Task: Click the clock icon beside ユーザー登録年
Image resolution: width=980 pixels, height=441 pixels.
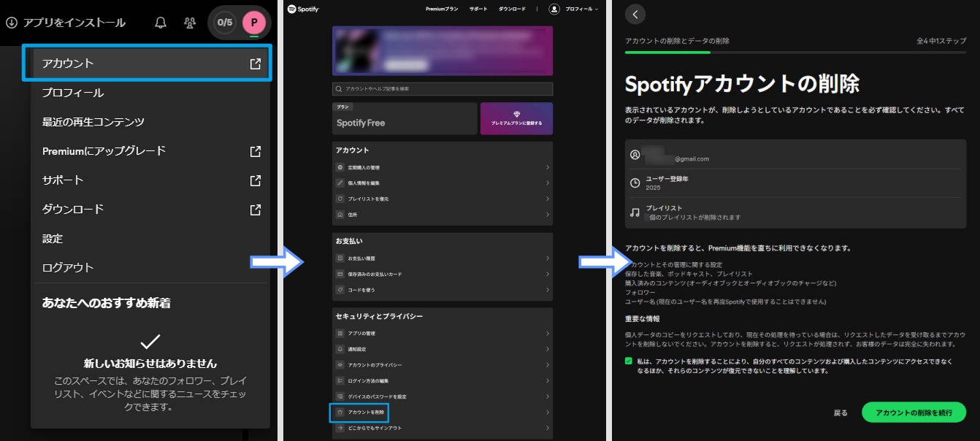Action: [635, 183]
